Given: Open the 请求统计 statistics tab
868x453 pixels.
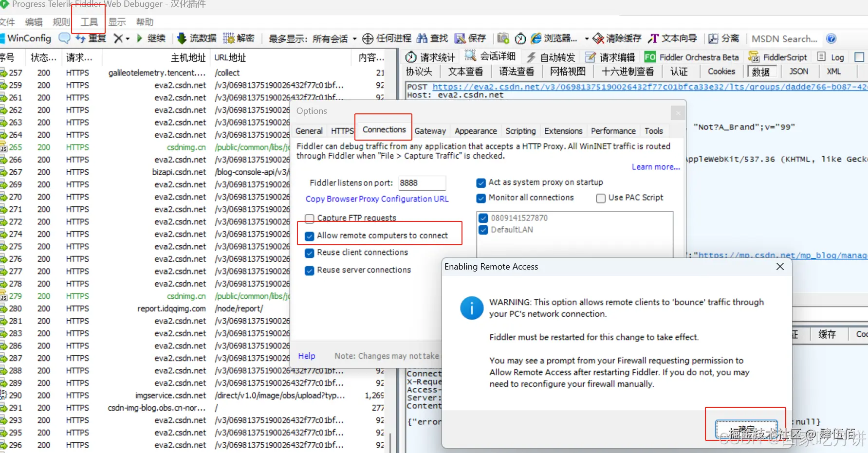Looking at the screenshot, I should click(430, 57).
